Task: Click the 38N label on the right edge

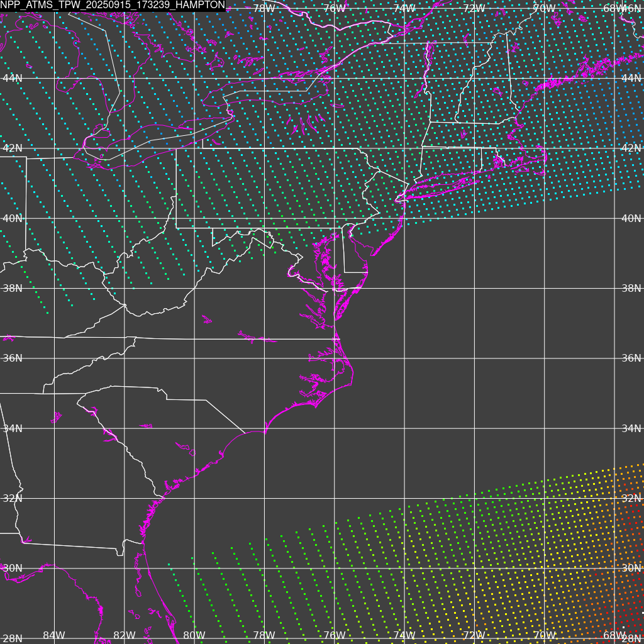Action: coord(631,288)
